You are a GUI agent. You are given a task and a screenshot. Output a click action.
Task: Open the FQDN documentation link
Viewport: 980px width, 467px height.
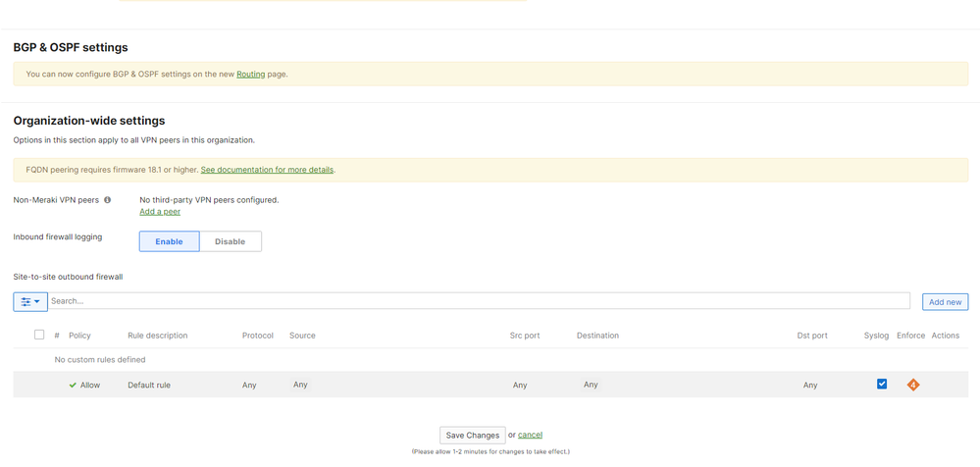pyautogui.click(x=267, y=170)
